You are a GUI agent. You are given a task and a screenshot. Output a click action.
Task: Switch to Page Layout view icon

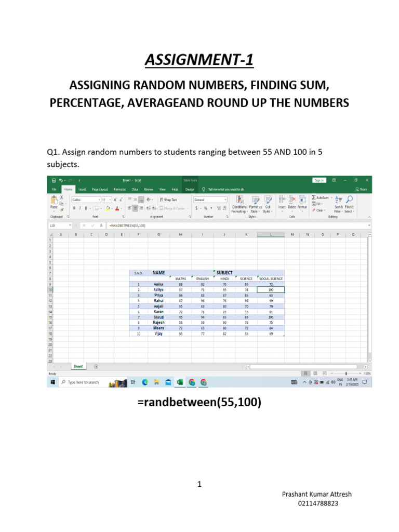[x=315, y=373]
